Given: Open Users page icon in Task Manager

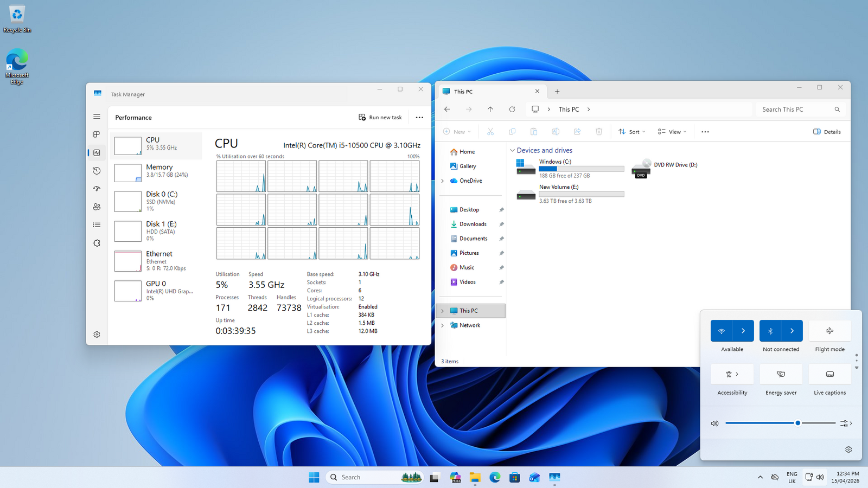Looking at the screenshot, I should click(97, 207).
